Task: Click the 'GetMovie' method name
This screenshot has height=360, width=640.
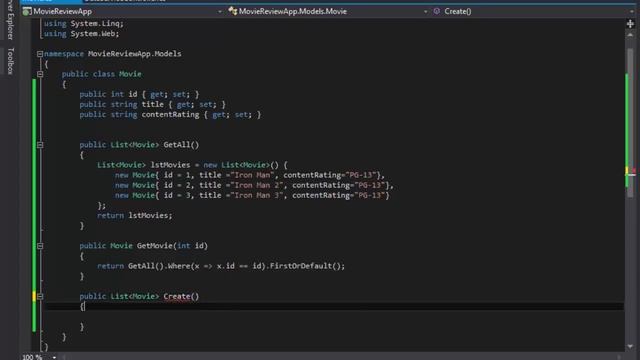Action: click(155, 246)
